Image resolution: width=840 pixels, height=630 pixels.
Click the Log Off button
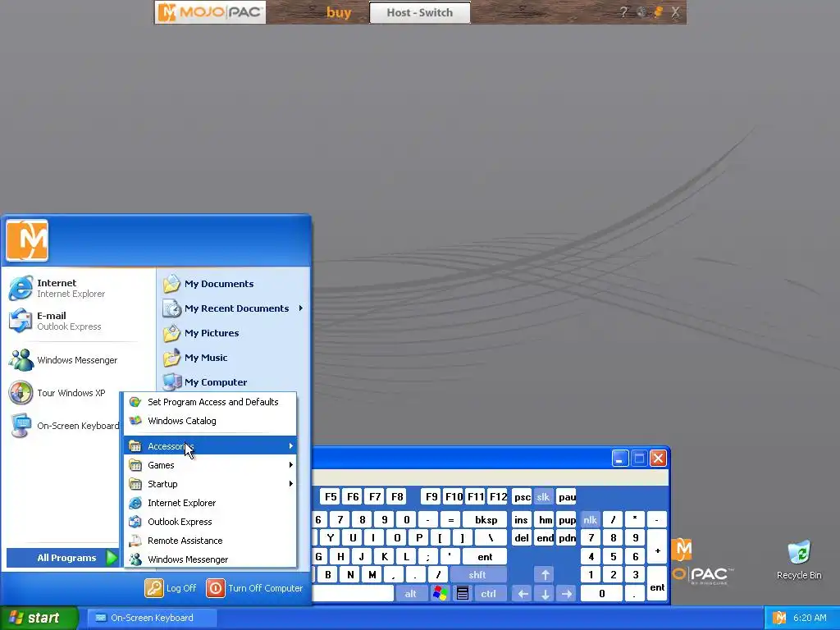click(x=171, y=587)
